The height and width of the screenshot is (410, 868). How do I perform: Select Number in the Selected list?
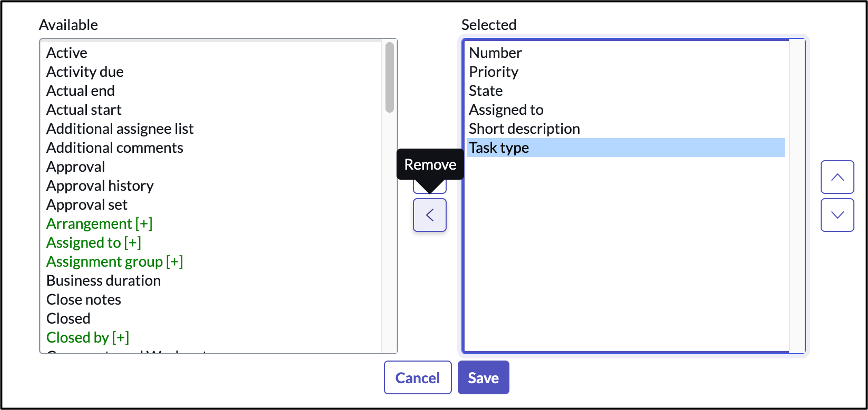(495, 53)
